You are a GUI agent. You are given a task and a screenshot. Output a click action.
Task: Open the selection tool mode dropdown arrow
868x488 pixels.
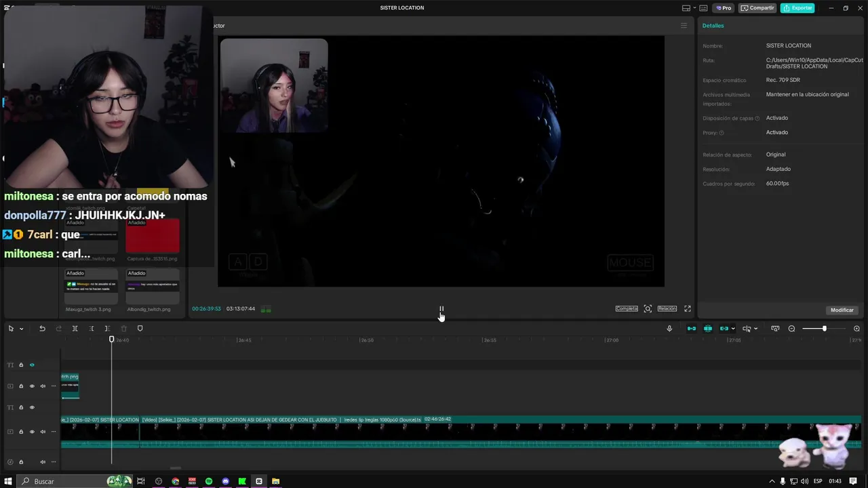22,329
